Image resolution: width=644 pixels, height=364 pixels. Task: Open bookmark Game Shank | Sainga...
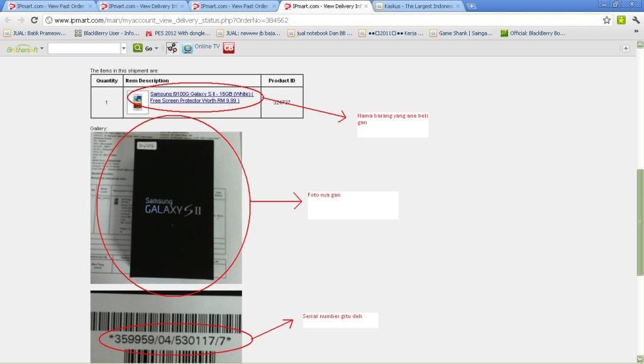click(x=461, y=33)
